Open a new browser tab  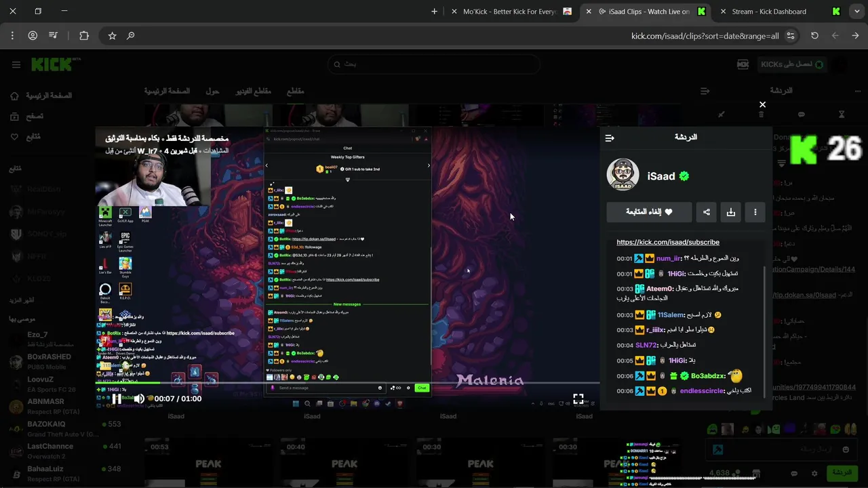click(x=435, y=12)
